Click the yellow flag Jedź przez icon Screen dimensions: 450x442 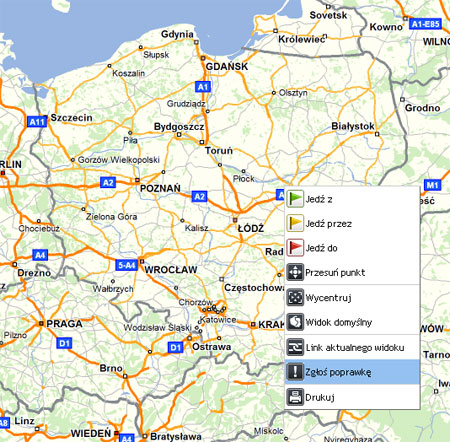(x=295, y=223)
